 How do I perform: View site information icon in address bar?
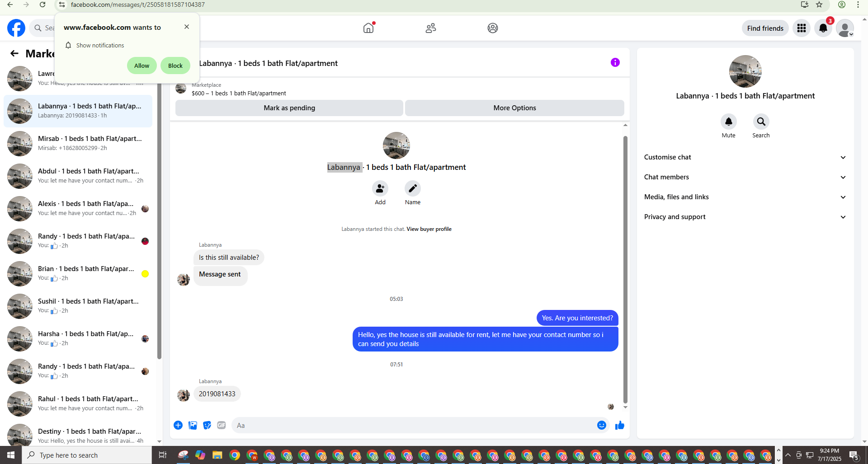click(62, 5)
